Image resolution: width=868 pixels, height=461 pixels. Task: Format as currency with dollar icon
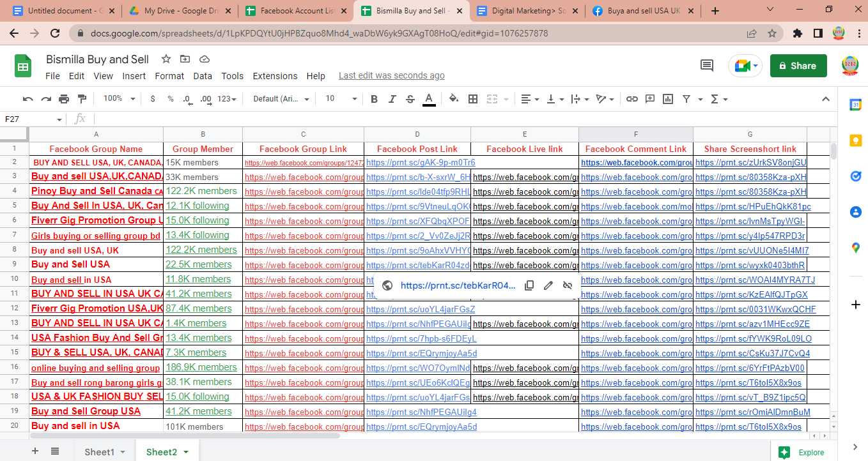click(153, 99)
